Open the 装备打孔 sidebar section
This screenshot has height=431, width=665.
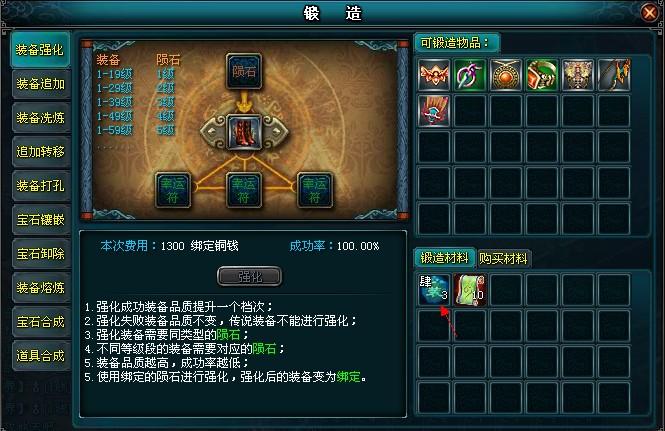tap(41, 186)
